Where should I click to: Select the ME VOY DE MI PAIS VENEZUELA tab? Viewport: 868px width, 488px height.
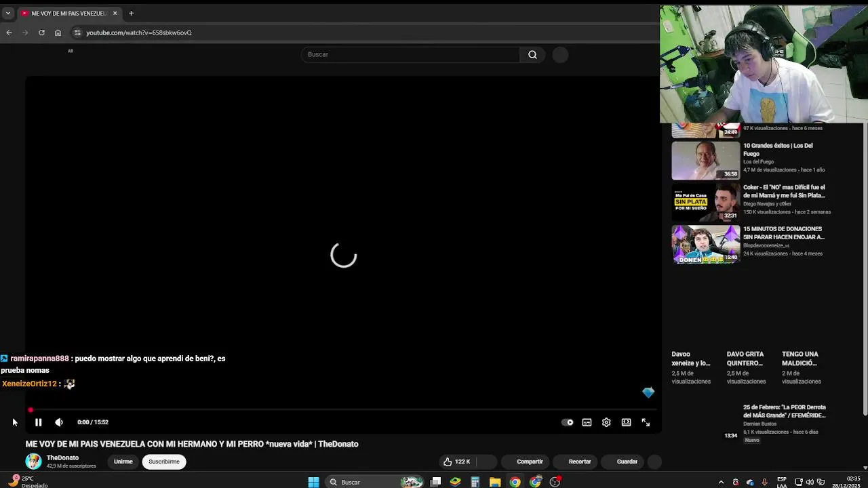(x=68, y=13)
